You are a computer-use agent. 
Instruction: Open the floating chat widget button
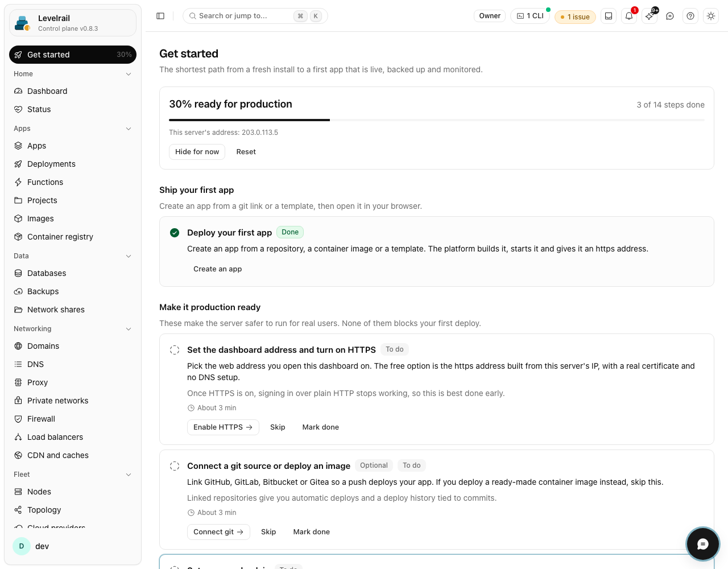(703, 545)
